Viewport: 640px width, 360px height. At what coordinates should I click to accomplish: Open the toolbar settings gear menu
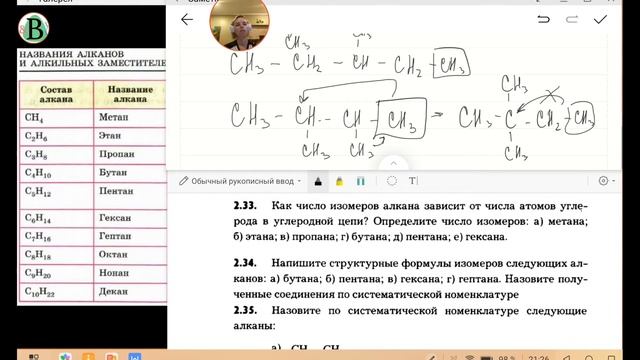pos(606,180)
